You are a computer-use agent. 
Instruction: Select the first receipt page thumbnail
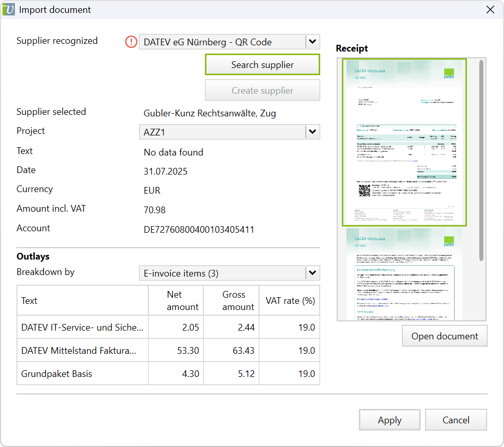[404, 143]
